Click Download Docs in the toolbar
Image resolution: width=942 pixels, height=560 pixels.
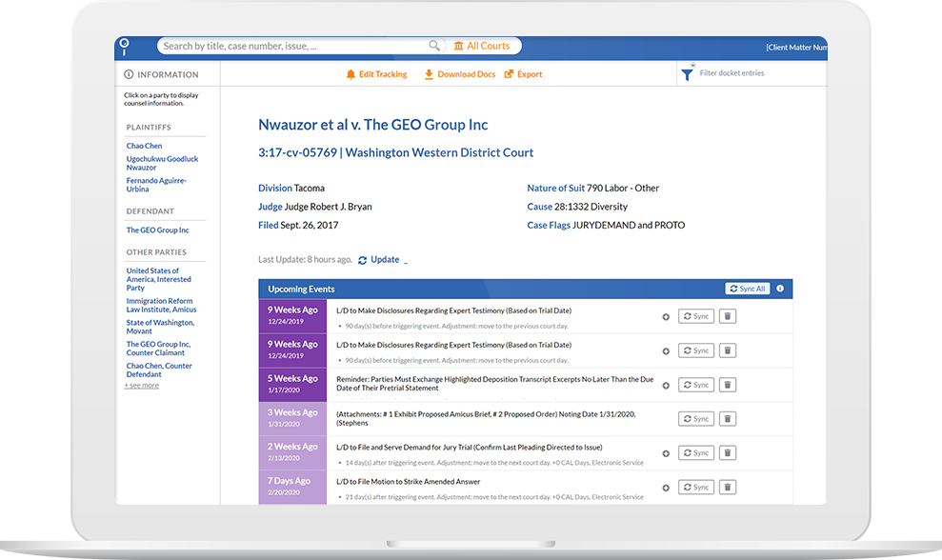[x=460, y=74]
